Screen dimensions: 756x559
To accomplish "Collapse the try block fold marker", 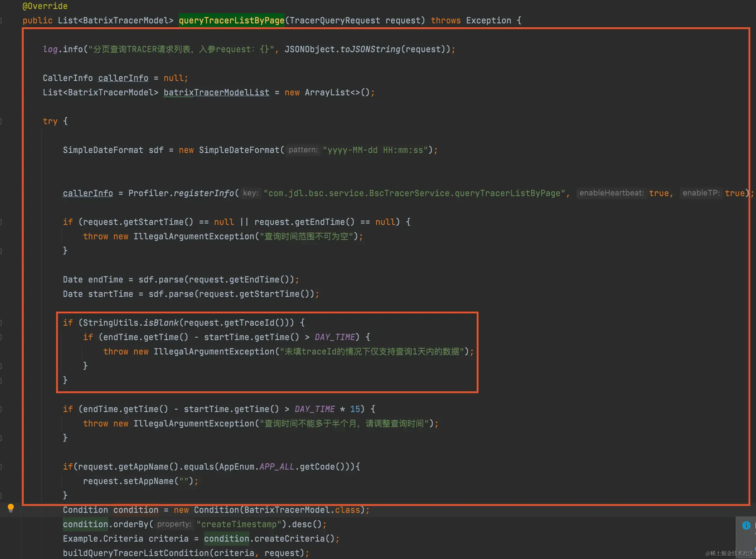I will [1, 121].
